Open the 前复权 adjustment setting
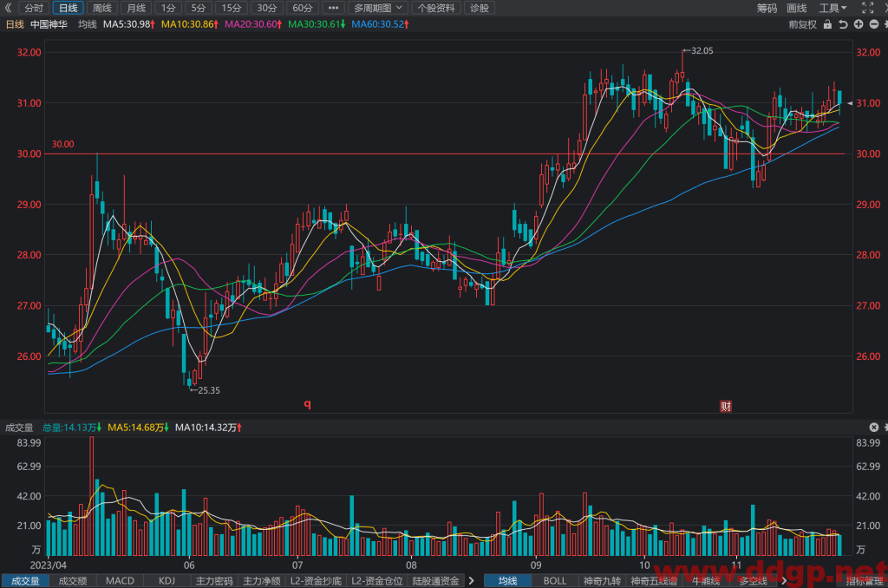 802,24
